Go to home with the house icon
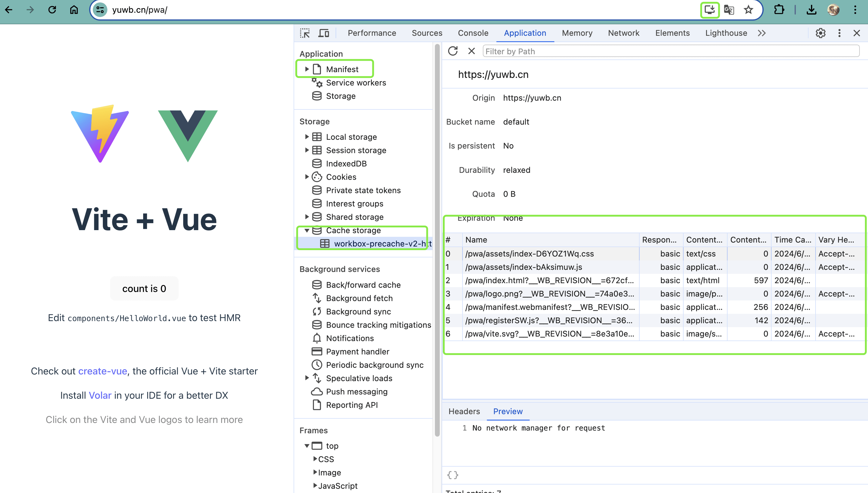868x493 pixels. tap(74, 10)
